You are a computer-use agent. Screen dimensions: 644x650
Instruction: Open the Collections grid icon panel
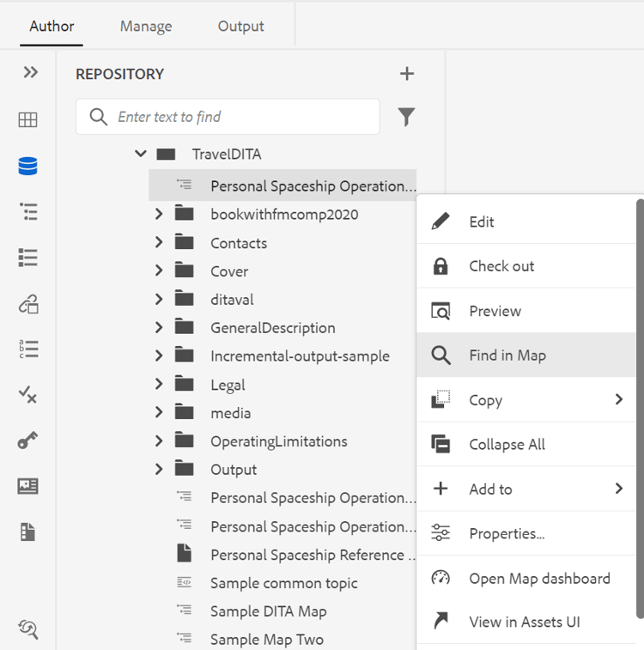coord(27,120)
